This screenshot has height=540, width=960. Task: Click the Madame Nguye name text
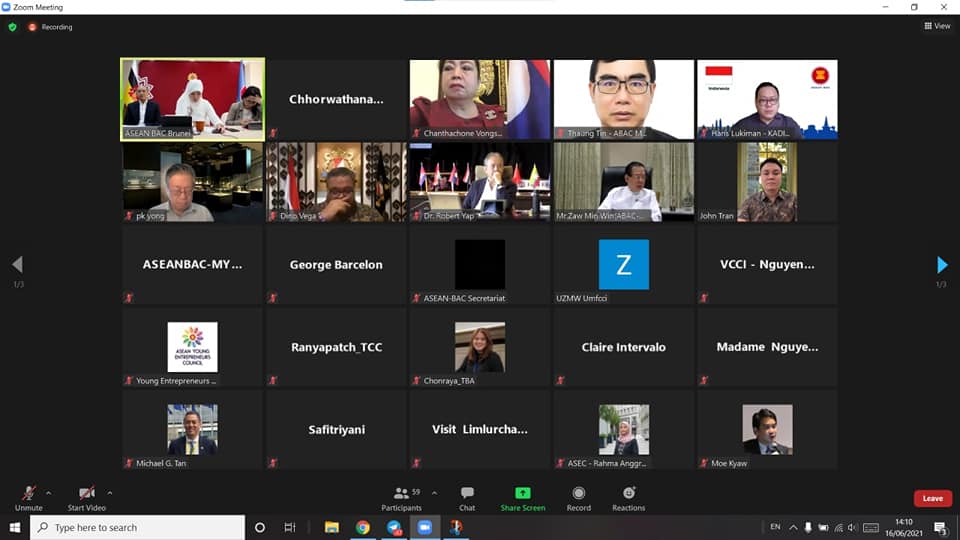pos(767,347)
